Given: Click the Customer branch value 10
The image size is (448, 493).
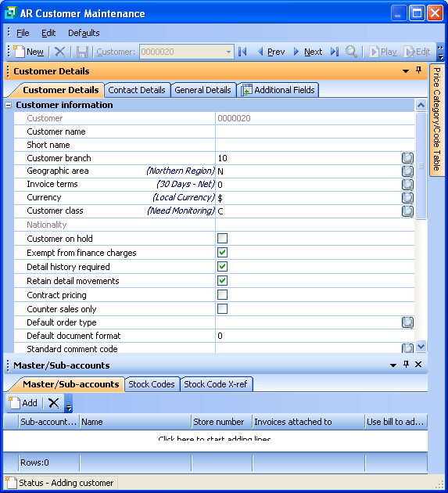Looking at the screenshot, I should click(222, 158).
